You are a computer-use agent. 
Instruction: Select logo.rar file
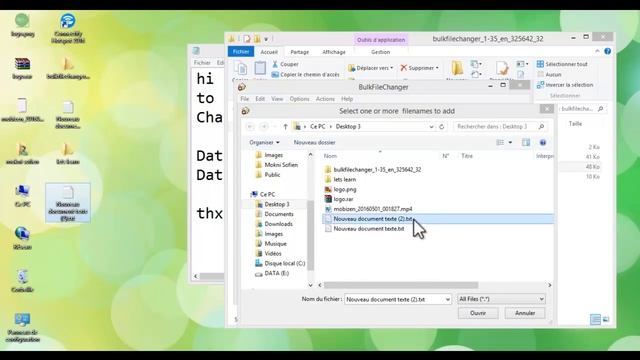(x=339, y=199)
